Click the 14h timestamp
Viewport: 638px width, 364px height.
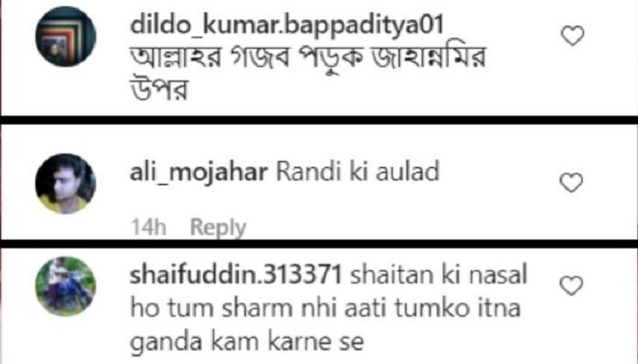tap(148, 227)
